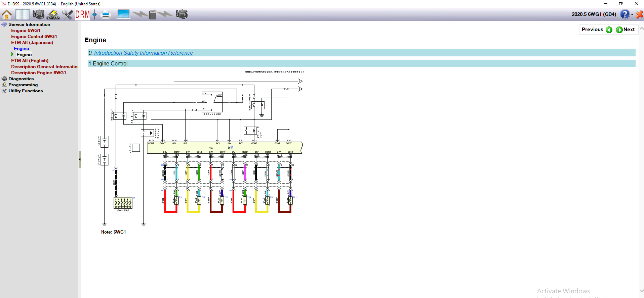This screenshot has width=644, height=298.
Task: Open Engine 6WG1 in sidebar
Action: 26,30
